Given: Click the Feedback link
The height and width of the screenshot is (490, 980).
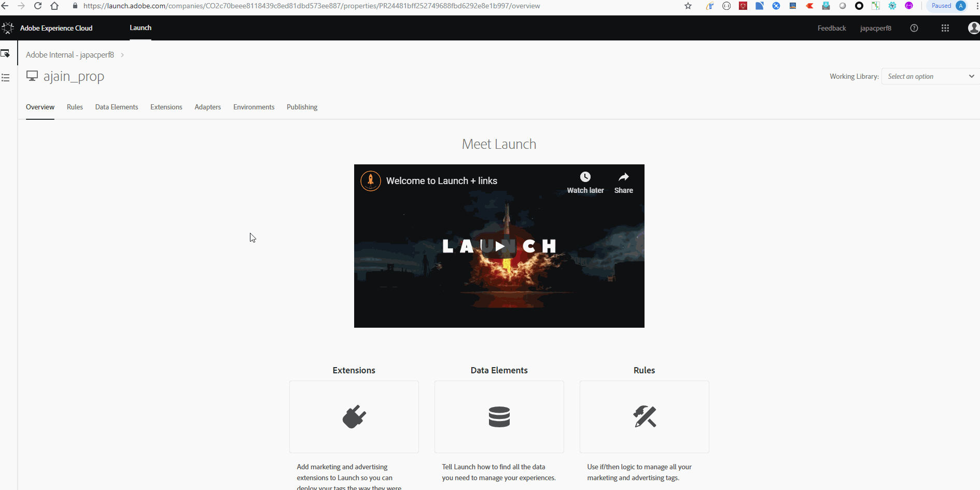Looking at the screenshot, I should coord(832,28).
